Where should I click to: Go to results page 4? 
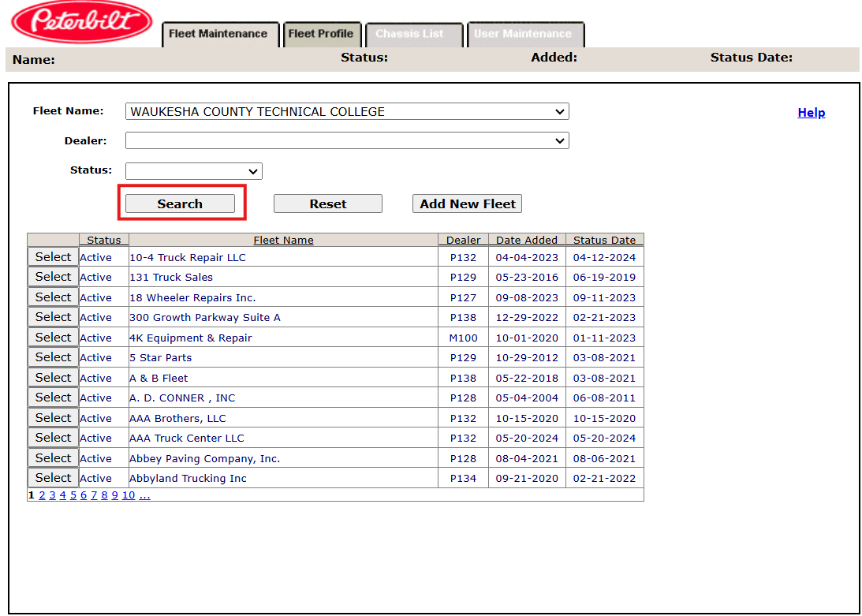click(x=62, y=495)
